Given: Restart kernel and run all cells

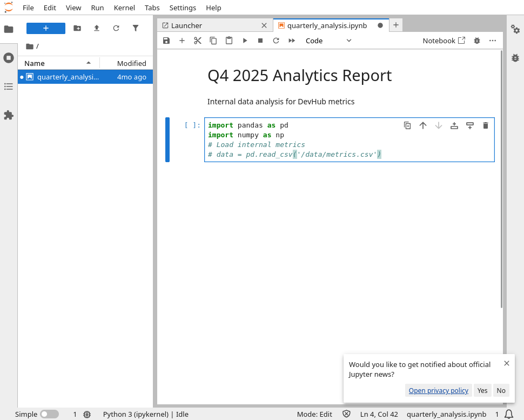Looking at the screenshot, I should (292, 41).
